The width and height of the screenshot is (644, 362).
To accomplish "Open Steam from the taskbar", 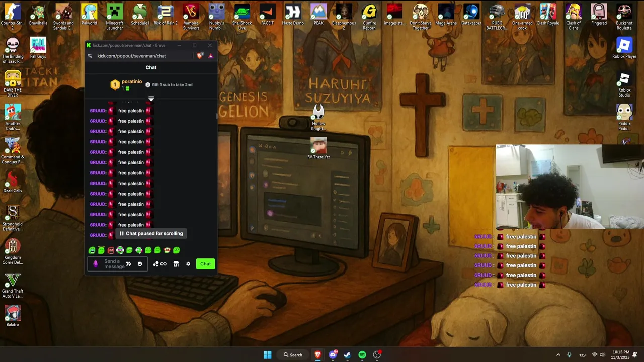I will pyautogui.click(x=347, y=355).
